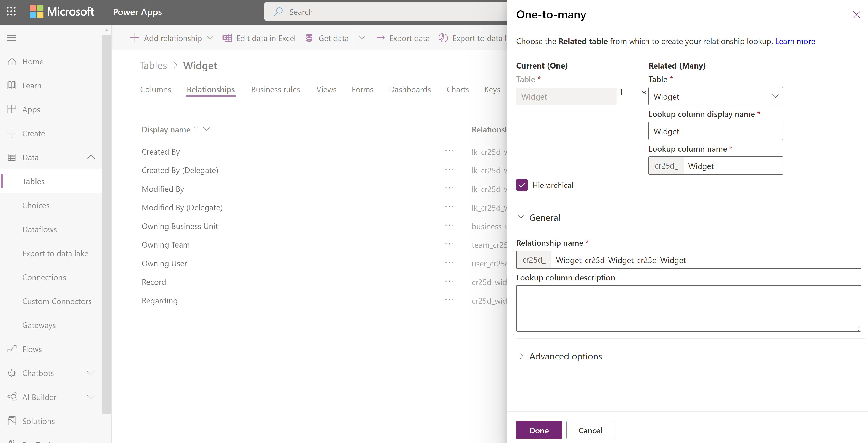Viewport: 868px width, 443px height.
Task: Click the Learn more link
Action: coord(794,41)
